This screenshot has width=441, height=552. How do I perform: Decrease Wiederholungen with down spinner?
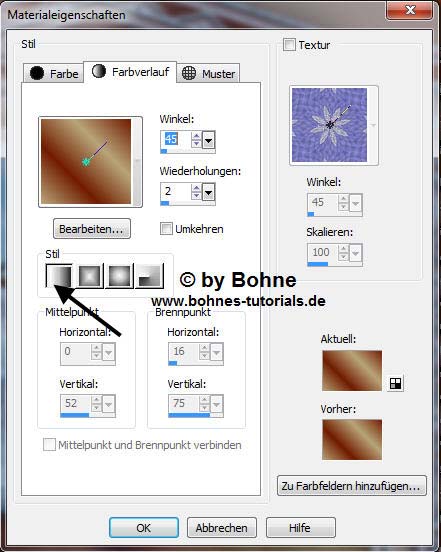[196, 196]
